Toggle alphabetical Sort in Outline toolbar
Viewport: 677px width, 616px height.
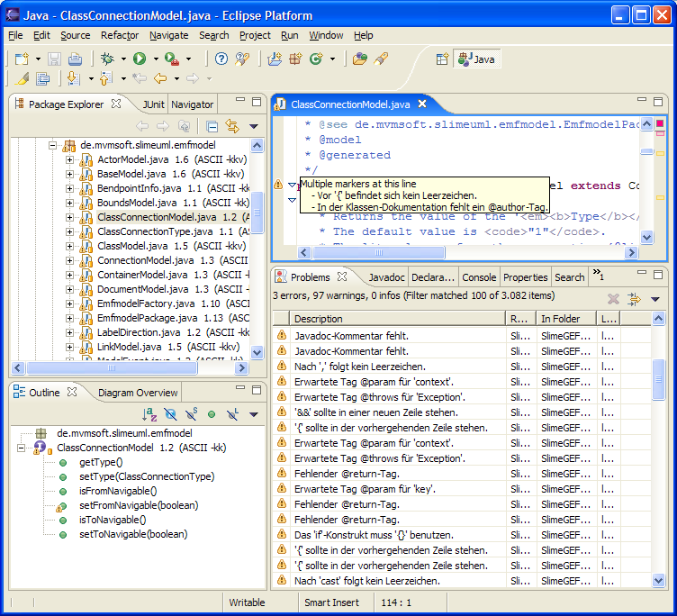[x=149, y=414]
